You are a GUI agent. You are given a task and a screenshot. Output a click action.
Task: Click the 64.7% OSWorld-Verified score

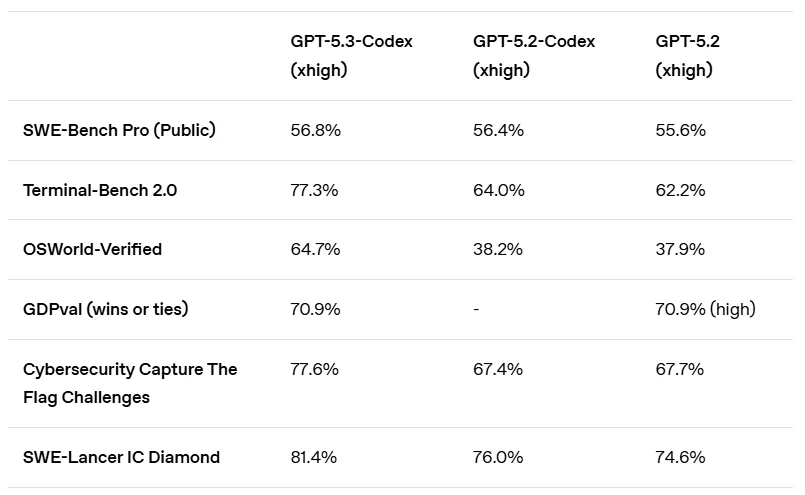316,249
